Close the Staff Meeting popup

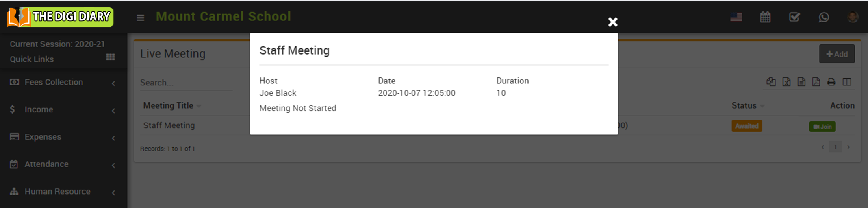(612, 22)
